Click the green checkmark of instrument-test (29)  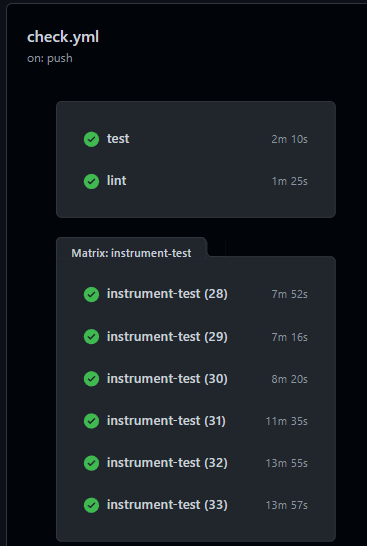pos(92,337)
